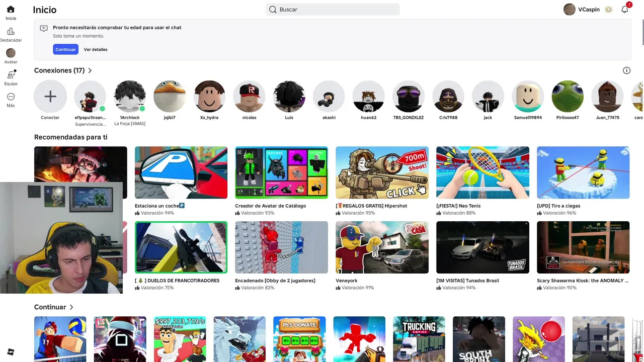This screenshot has height=362, width=644.
Task: Click the Ver detalles link
Action: [x=96, y=49]
